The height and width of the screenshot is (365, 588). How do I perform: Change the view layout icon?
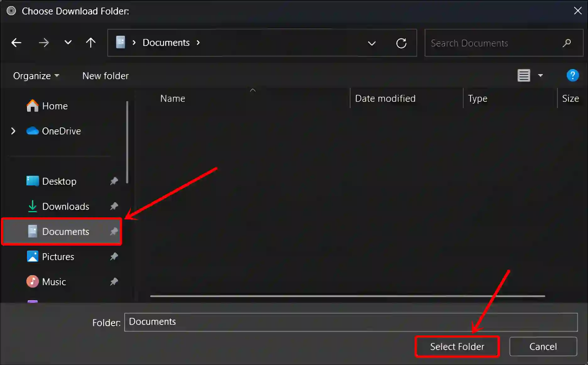tap(524, 75)
